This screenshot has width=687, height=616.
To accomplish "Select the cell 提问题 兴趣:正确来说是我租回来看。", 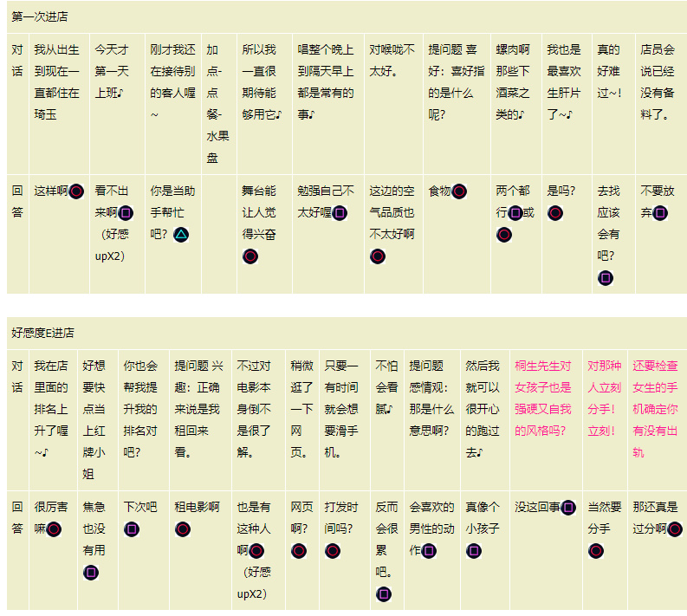I will [x=201, y=420].
